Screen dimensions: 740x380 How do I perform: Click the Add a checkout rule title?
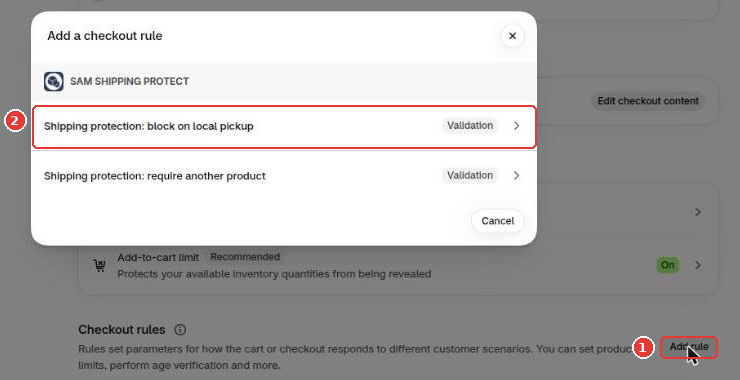pyautogui.click(x=105, y=36)
